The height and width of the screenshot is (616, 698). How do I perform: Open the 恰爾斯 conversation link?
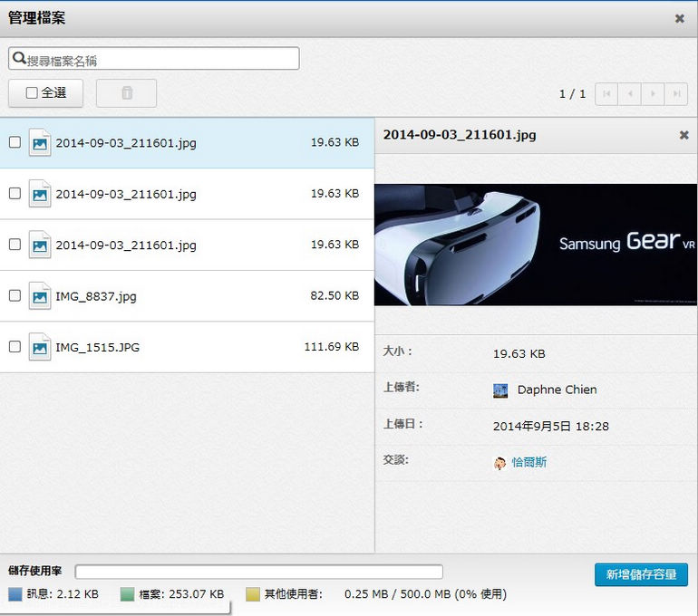click(528, 463)
